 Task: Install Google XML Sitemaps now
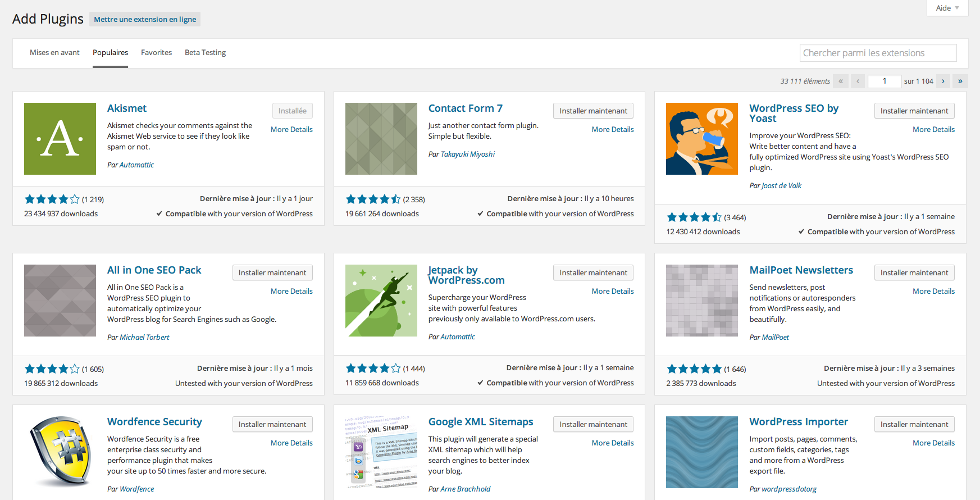click(x=593, y=424)
